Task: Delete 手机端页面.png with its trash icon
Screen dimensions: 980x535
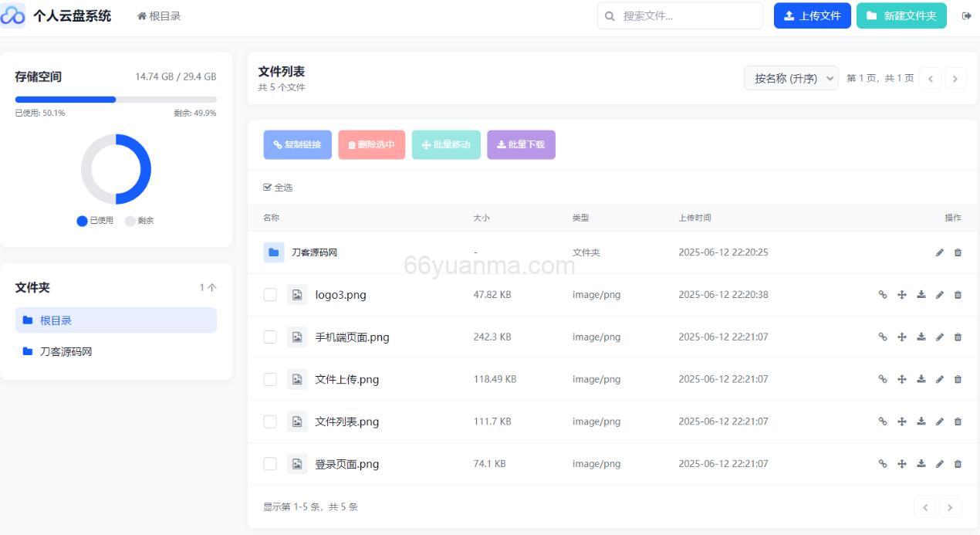Action: pos(958,337)
